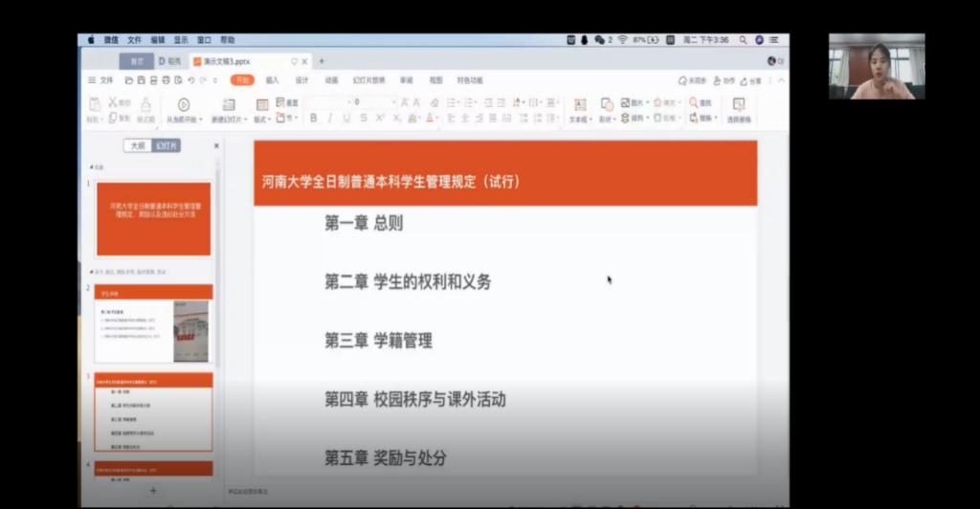
Task: Start slideshow from current slide
Action: [x=184, y=109]
